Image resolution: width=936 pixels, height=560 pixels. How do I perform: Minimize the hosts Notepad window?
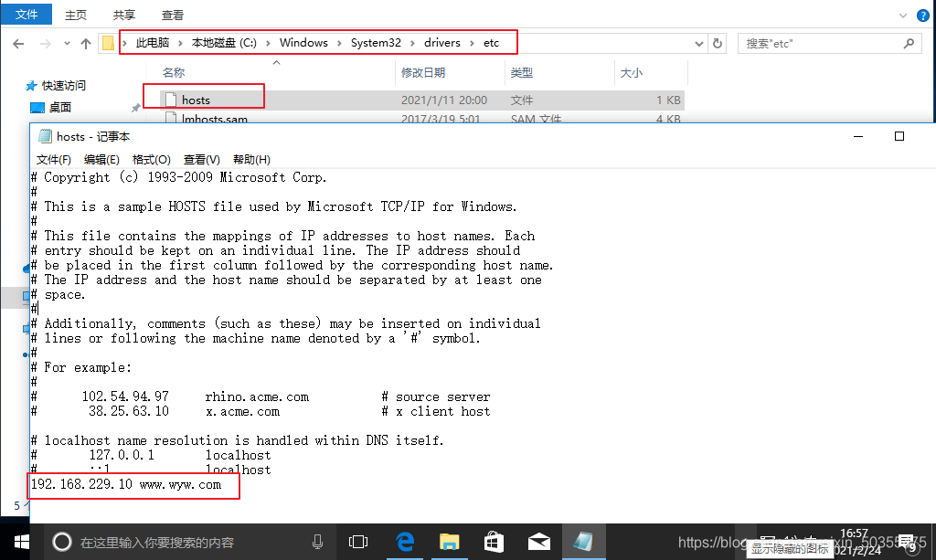[x=858, y=136]
